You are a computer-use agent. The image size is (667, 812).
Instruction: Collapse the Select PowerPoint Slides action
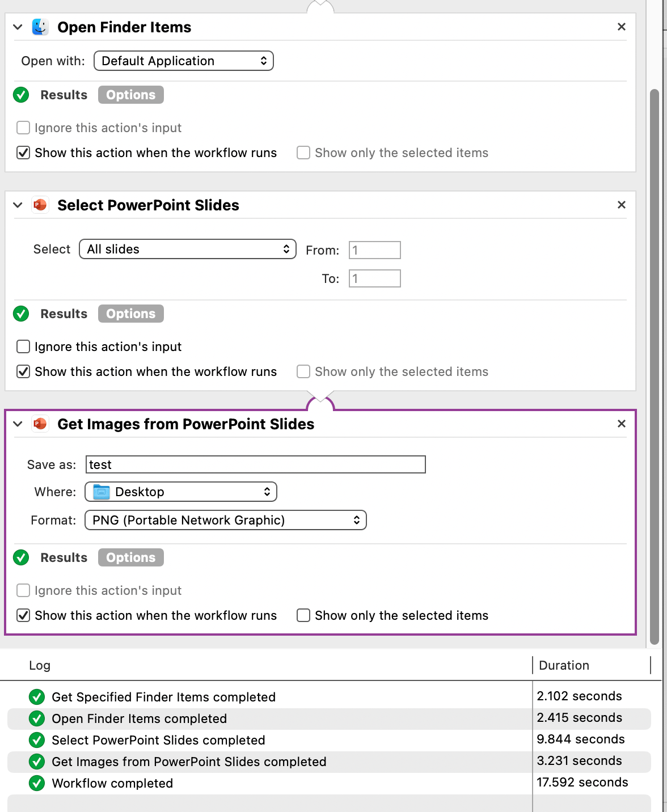(18, 205)
